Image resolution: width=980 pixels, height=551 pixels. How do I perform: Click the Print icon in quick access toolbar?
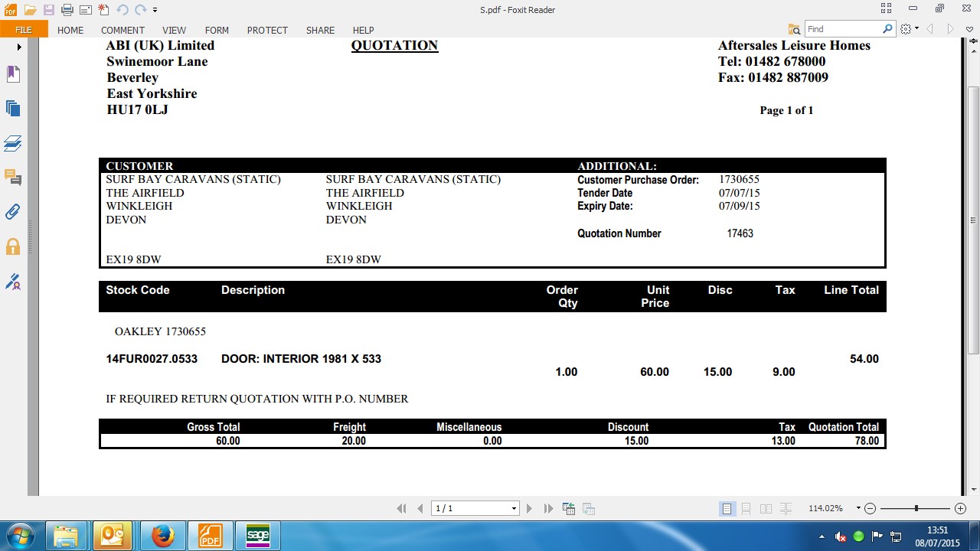click(67, 10)
